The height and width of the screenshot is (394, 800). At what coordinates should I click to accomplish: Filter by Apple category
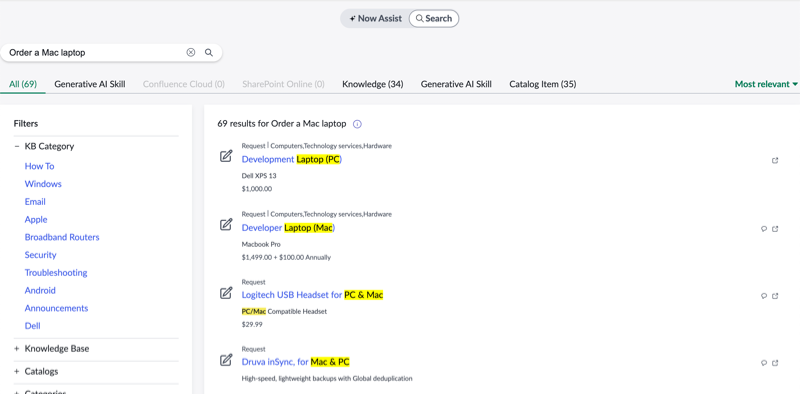pos(36,219)
